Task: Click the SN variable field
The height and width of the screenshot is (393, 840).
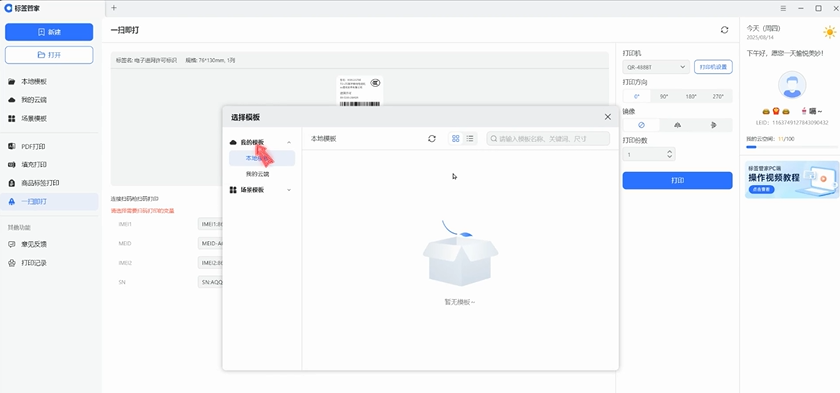Action: coord(210,282)
